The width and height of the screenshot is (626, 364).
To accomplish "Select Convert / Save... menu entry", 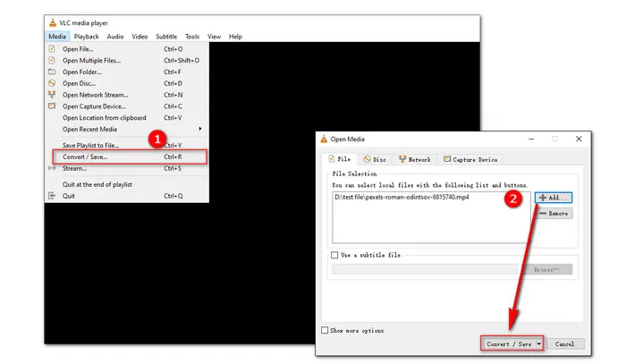I will 127,157.
